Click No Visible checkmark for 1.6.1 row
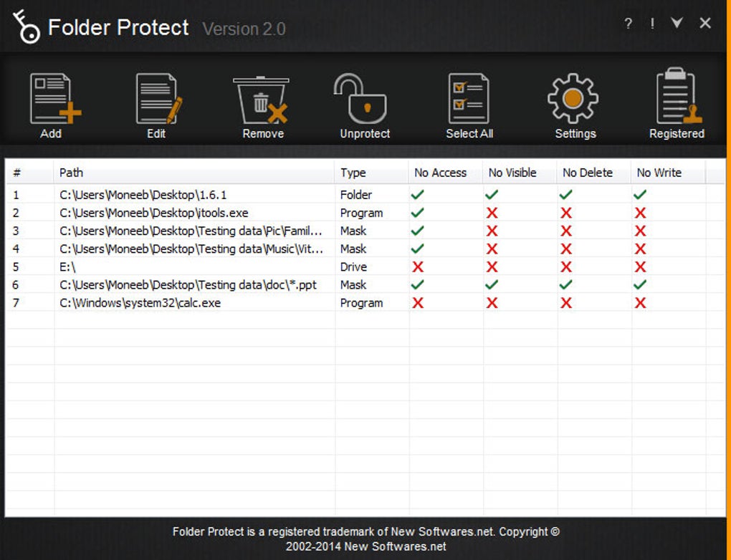The image size is (731, 560). point(492,194)
